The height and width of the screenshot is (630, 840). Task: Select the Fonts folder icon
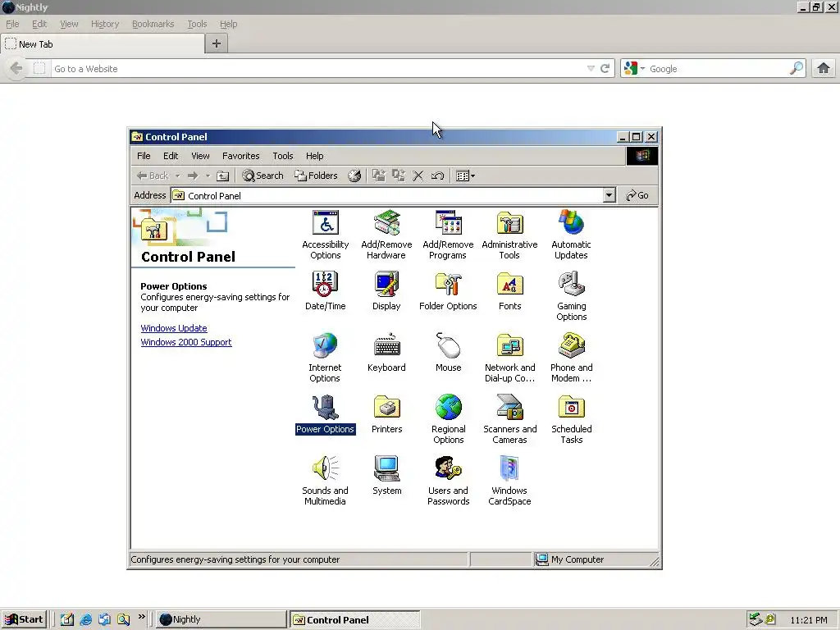tap(509, 285)
